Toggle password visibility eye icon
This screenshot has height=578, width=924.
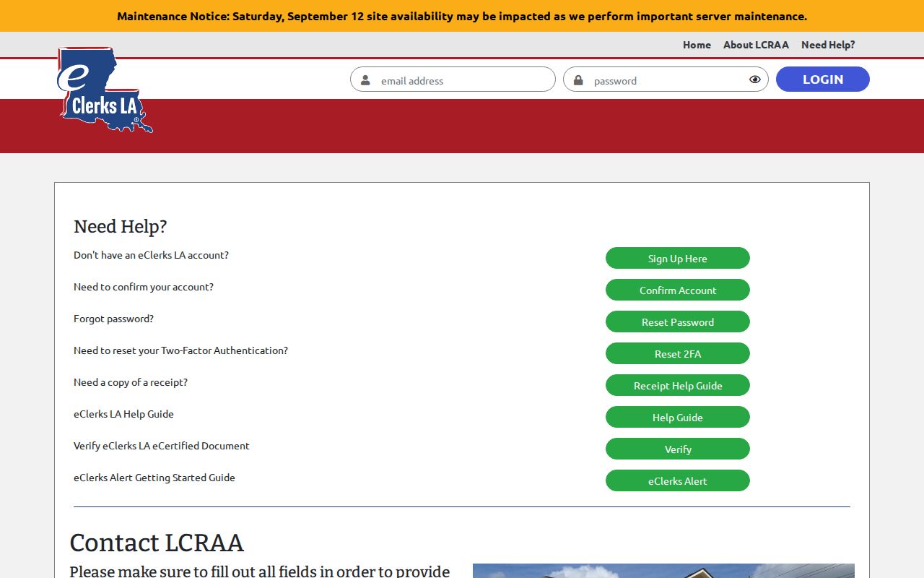click(755, 80)
